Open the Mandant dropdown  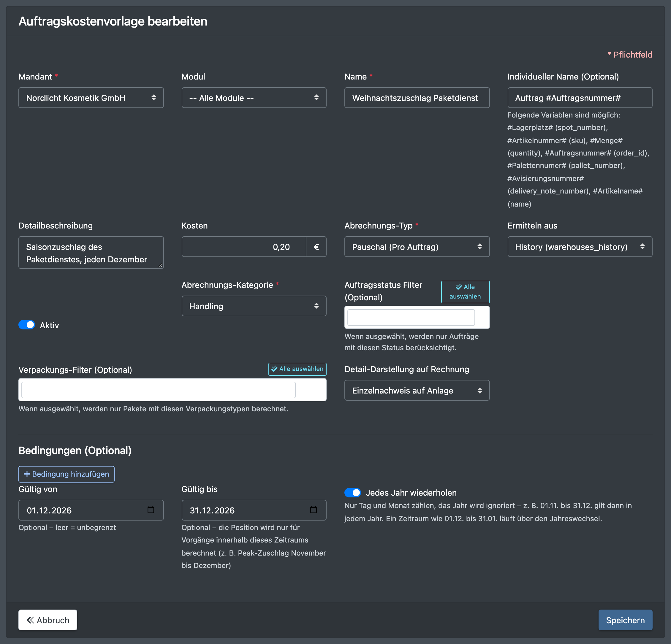coord(91,98)
